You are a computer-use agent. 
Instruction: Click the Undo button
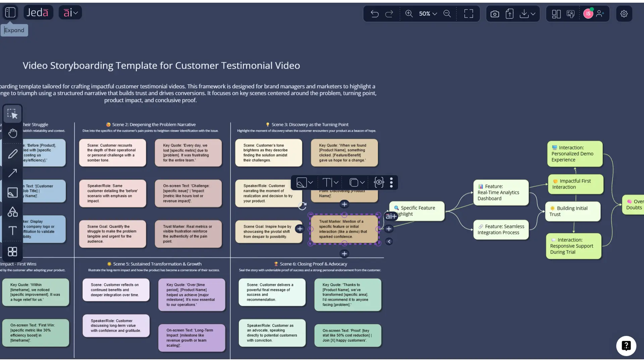click(x=375, y=14)
